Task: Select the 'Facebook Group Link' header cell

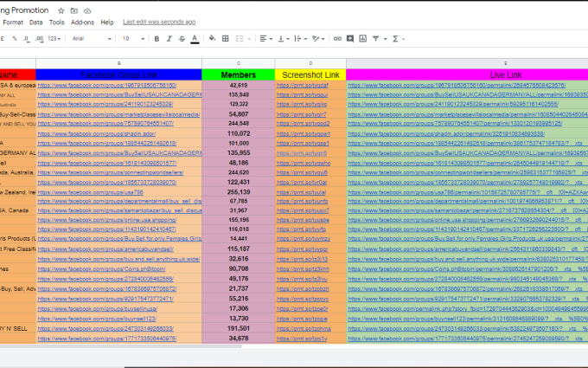Action: click(x=118, y=74)
